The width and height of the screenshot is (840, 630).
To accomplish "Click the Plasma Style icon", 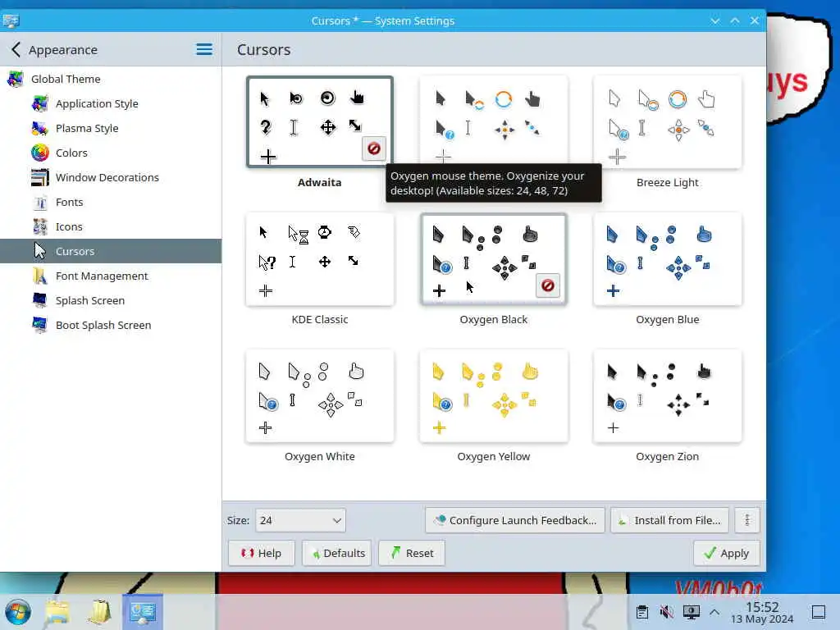I will click(x=39, y=128).
